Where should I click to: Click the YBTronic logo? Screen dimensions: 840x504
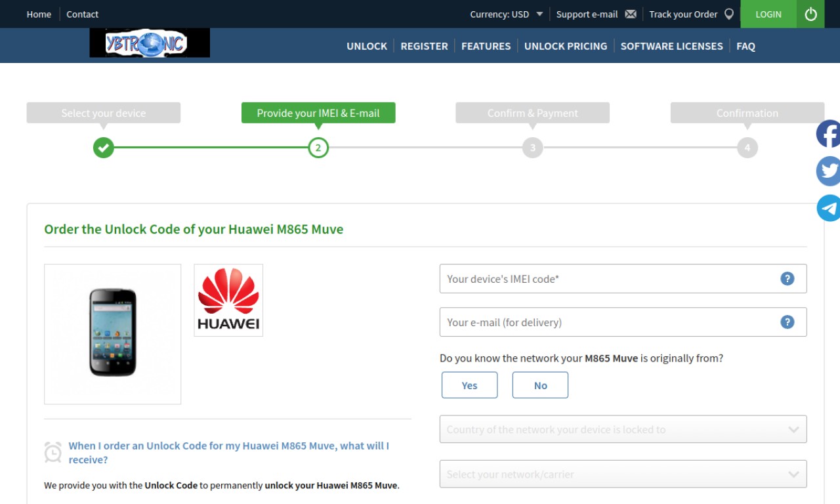coord(150,43)
